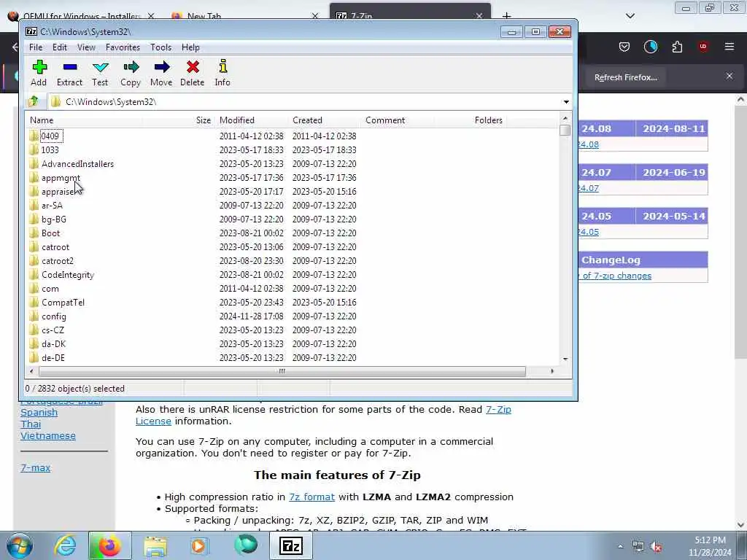Viewport: 747px width, 560px height.
Task: Click the muted volume tray icon
Action: [x=656, y=547]
